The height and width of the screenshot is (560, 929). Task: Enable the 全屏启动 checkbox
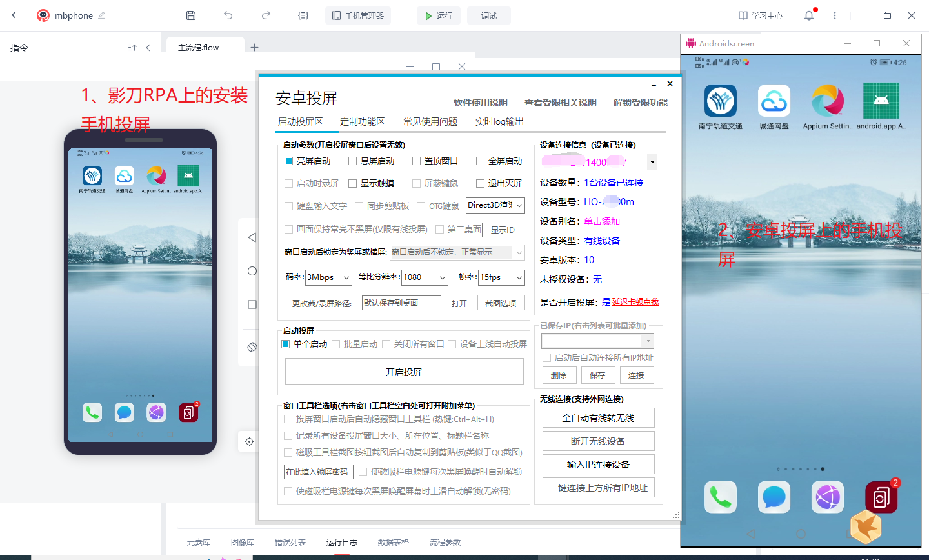[x=480, y=161]
